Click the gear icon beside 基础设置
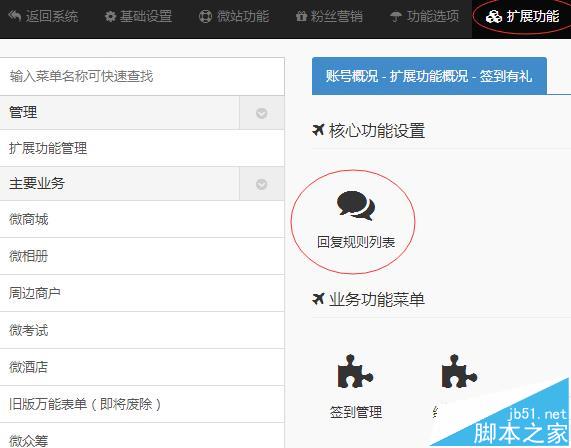The image size is (571, 448). [x=110, y=17]
